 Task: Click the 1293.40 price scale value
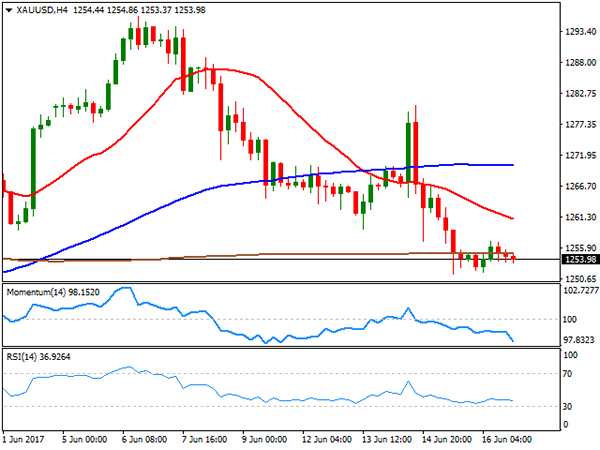point(580,31)
